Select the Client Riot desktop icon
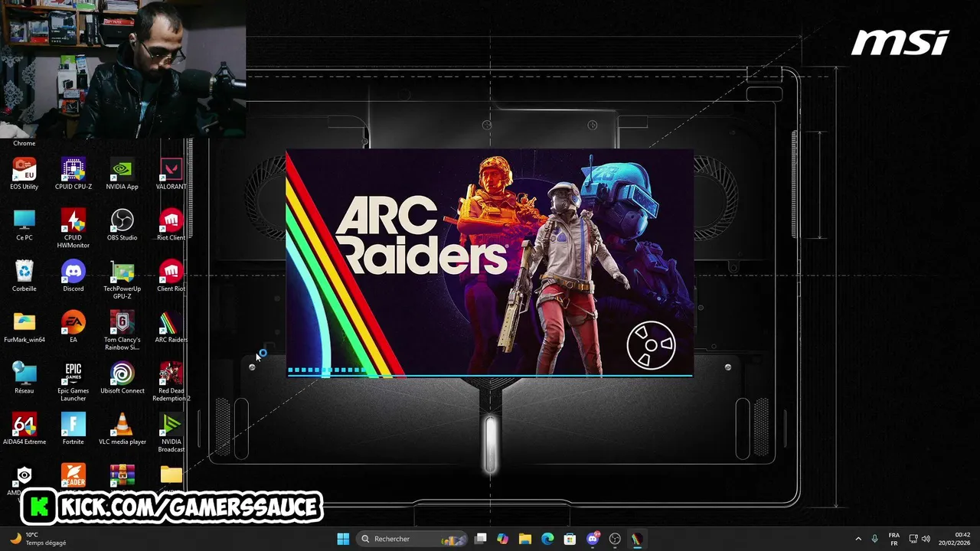This screenshot has width=980, height=551. [171, 275]
